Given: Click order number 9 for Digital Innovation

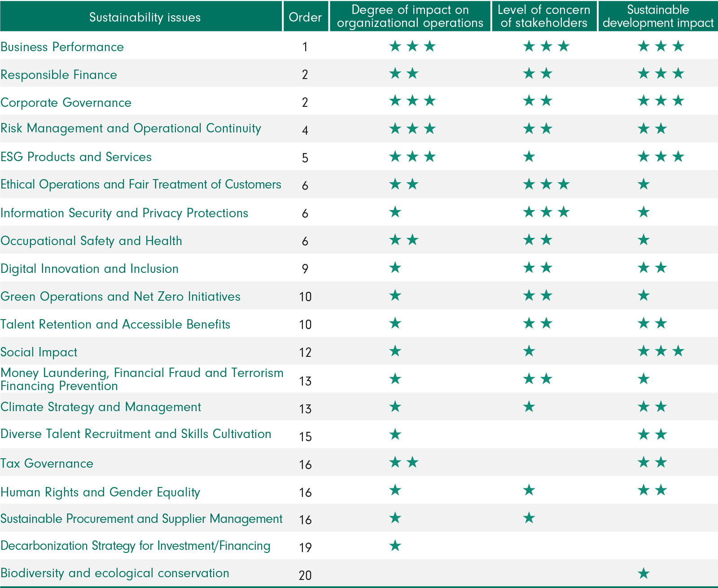Looking at the screenshot, I should coord(305,269).
